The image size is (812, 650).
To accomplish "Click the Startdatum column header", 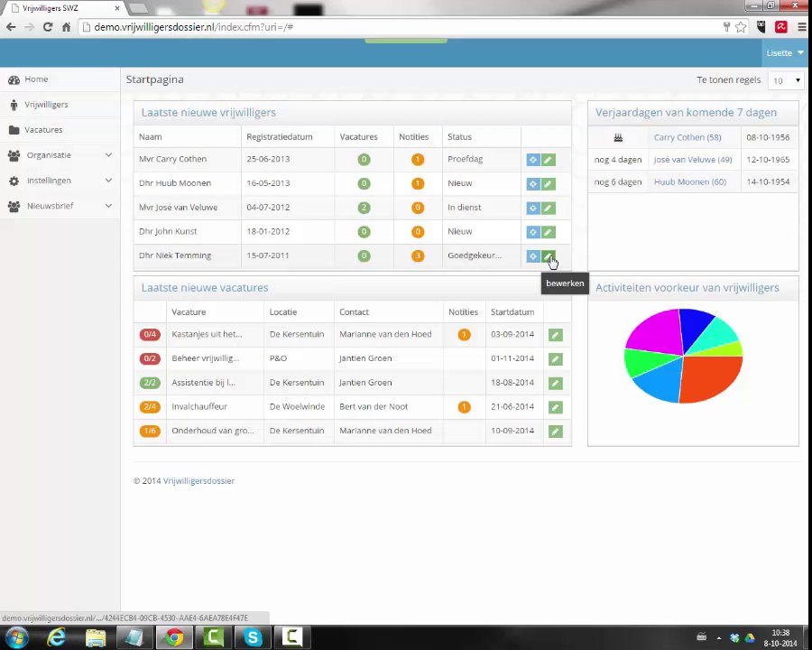I will point(512,312).
